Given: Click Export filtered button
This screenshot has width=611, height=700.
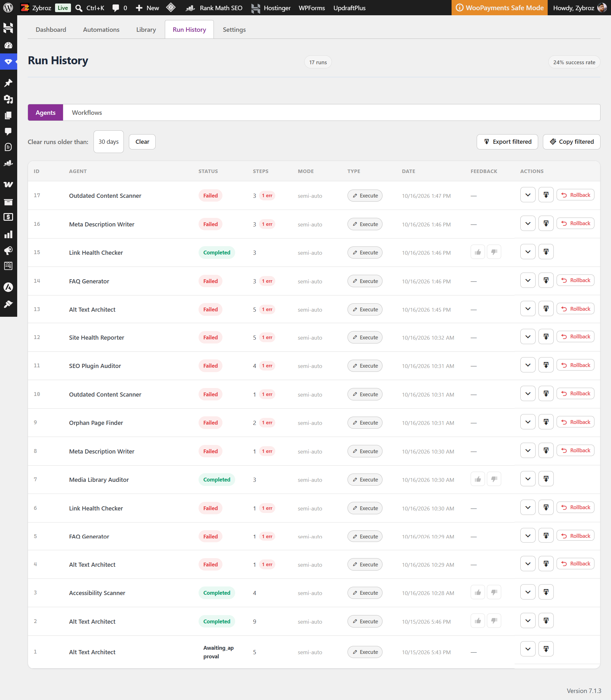Looking at the screenshot, I should click(507, 142).
